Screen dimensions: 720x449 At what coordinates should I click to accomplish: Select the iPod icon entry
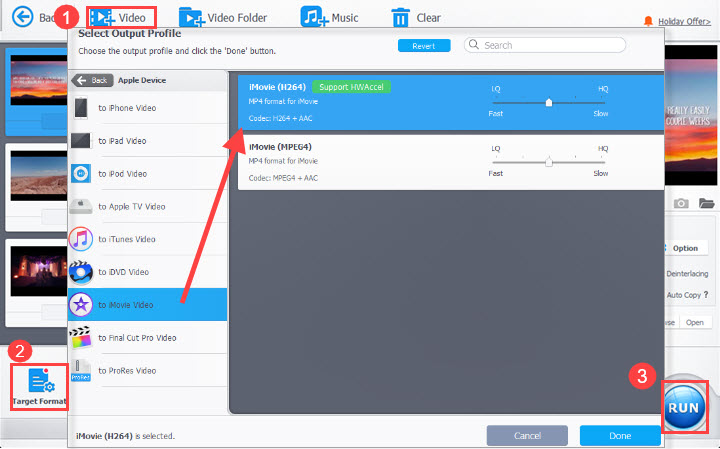tap(81, 174)
